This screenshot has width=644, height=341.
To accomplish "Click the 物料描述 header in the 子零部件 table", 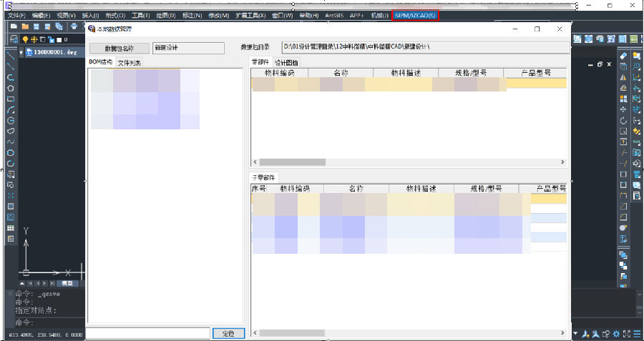I will pyautogui.click(x=421, y=189).
